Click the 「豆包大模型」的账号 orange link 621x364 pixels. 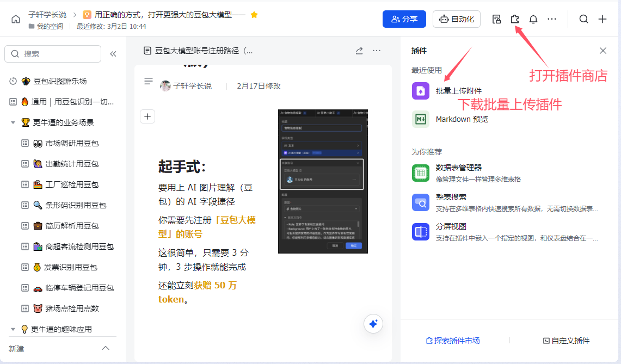point(207,227)
